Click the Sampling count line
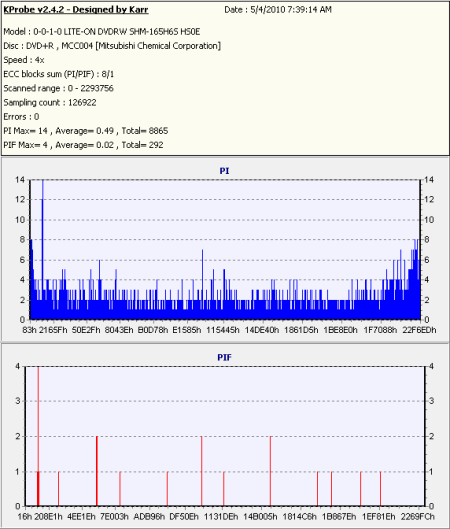Screen dimensions: 450x529 [x=50, y=103]
